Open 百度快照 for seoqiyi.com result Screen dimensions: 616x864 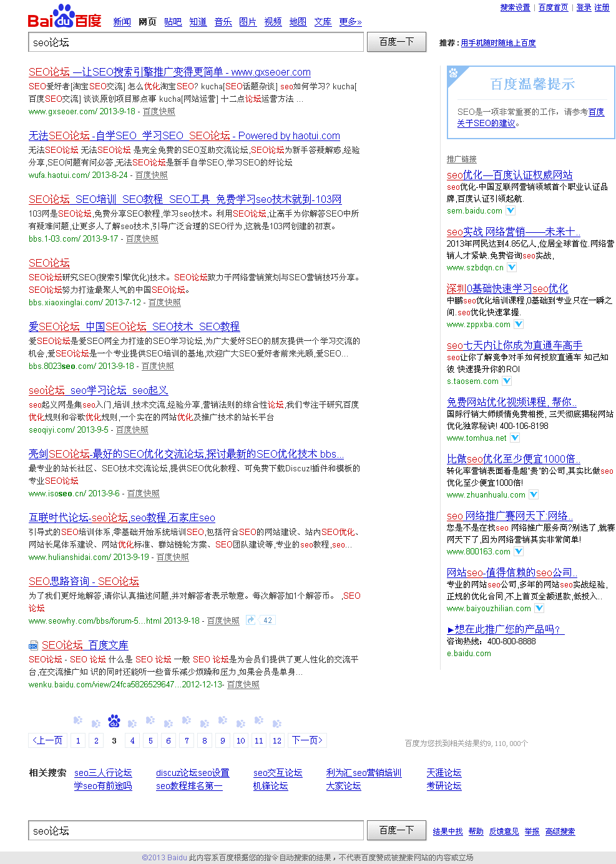132,430
